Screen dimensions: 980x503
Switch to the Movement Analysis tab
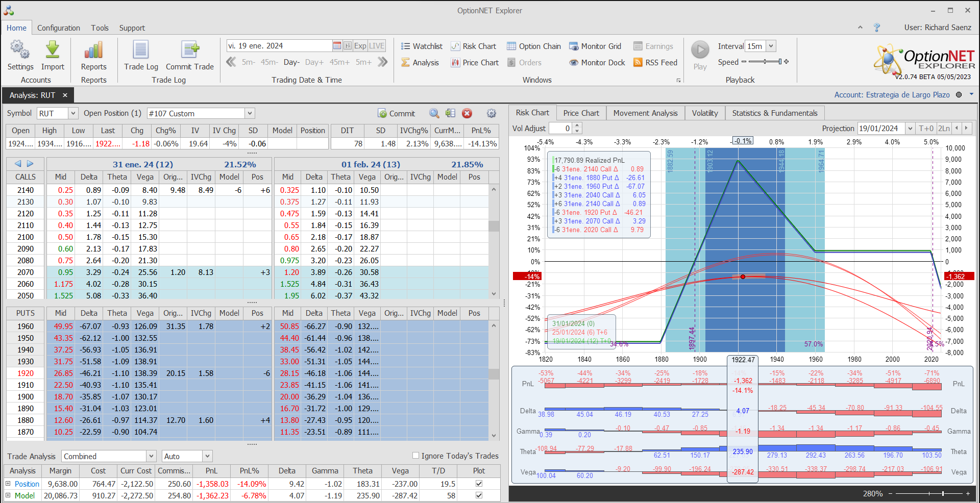click(x=646, y=113)
